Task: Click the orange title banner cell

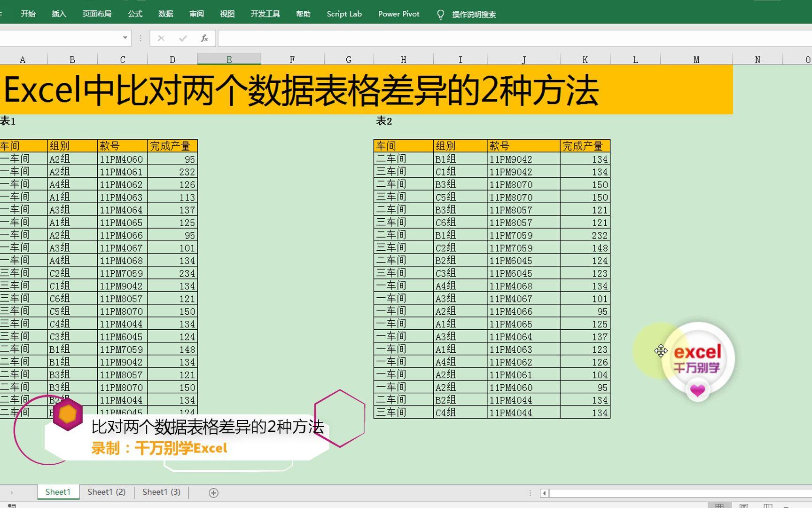Action: click(367, 89)
